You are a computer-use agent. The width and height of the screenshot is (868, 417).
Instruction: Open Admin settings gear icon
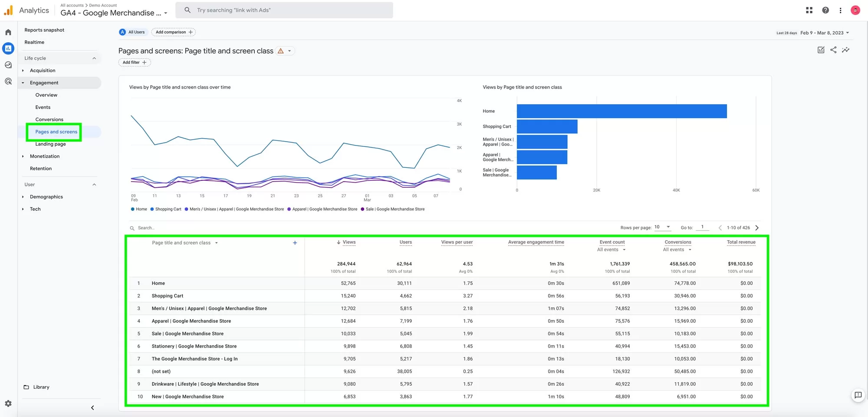8,404
